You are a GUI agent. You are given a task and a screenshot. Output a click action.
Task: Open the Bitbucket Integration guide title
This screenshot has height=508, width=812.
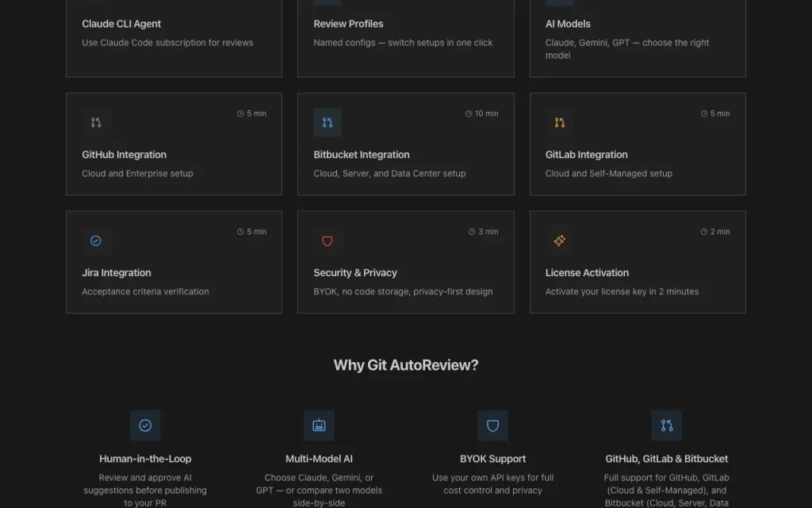362,155
